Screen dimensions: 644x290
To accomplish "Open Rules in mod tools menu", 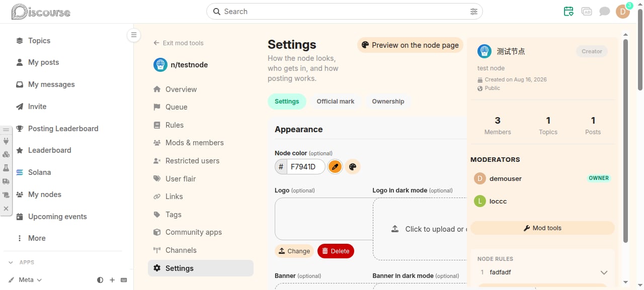I will pyautogui.click(x=201, y=125).
